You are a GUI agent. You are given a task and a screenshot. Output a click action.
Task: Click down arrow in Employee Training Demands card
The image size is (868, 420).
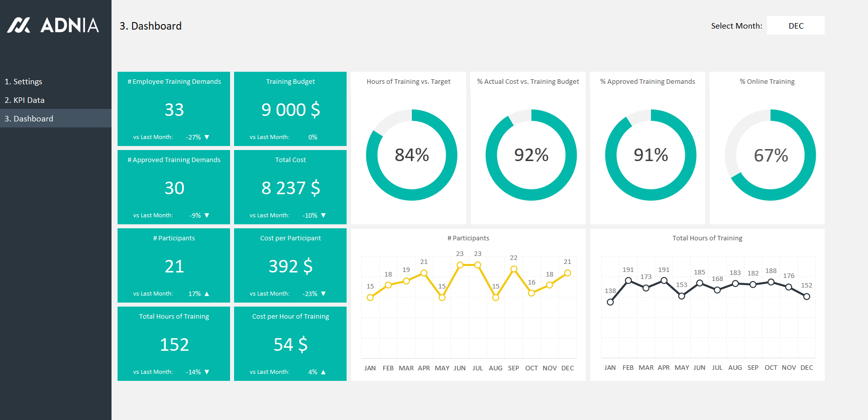207,137
